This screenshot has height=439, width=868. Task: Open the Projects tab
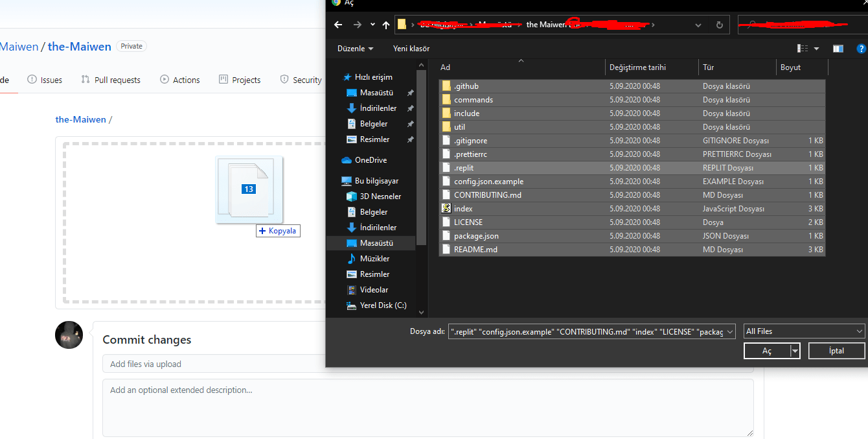point(240,80)
